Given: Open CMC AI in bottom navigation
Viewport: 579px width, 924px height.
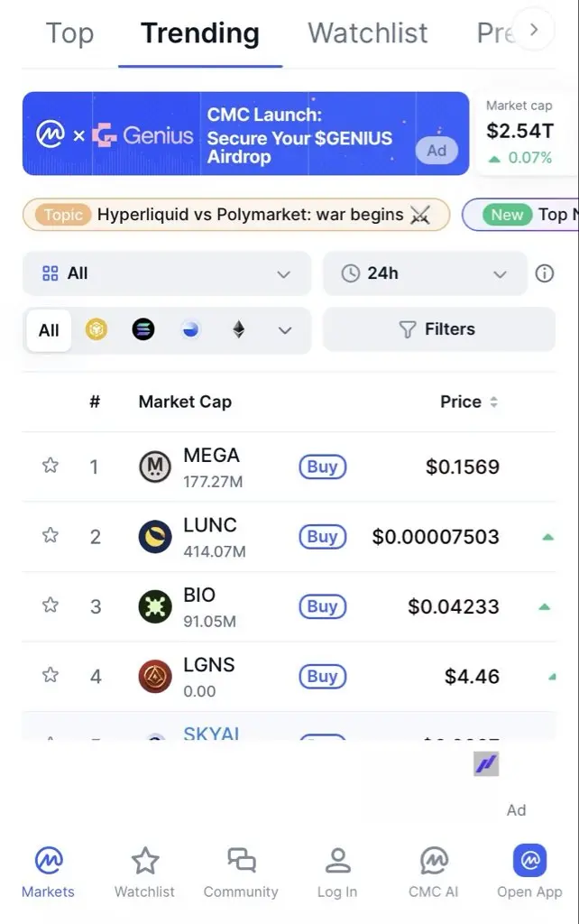Looking at the screenshot, I should tap(433, 873).
